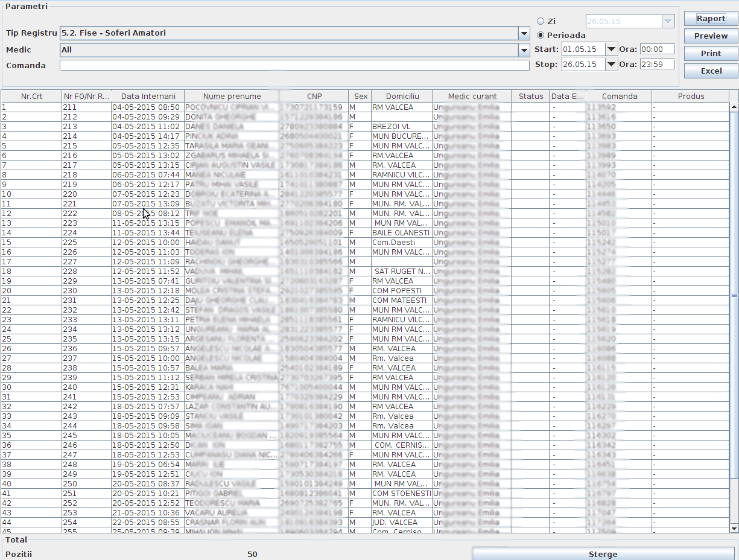This screenshot has width=739, height=560.
Task: Open the disabled Zi date dropdown
Action: pyautogui.click(x=668, y=21)
